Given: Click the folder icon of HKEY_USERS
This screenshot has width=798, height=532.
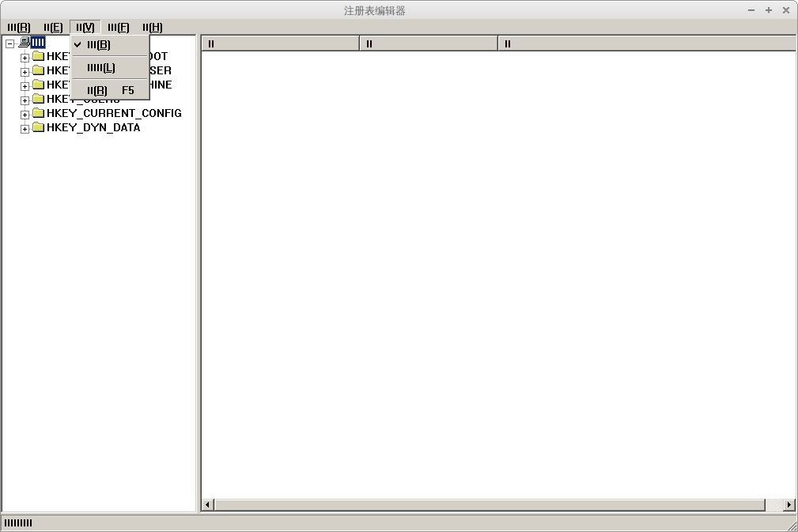Looking at the screenshot, I should [39, 99].
